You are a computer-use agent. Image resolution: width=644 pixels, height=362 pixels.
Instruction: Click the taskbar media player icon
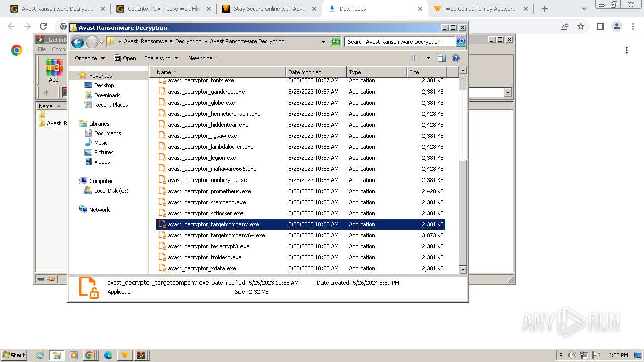74,355
